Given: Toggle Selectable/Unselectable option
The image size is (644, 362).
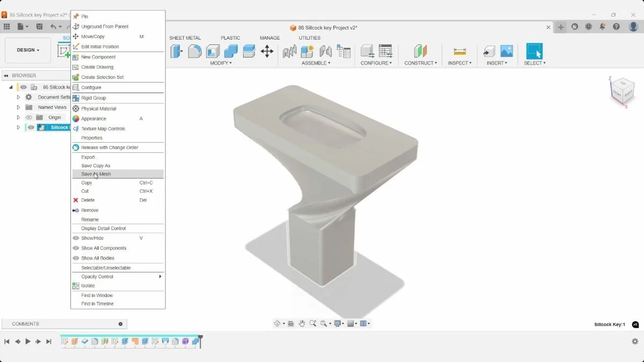Looking at the screenshot, I should pos(118,268).
